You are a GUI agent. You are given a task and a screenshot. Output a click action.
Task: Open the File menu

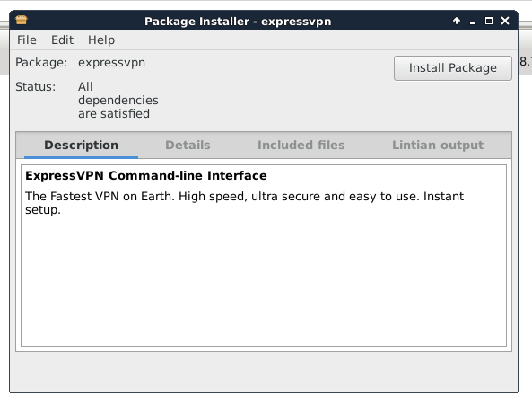[x=27, y=40]
